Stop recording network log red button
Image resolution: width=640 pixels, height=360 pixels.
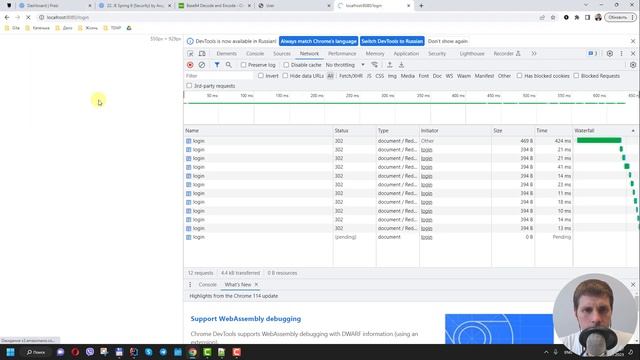pos(190,65)
